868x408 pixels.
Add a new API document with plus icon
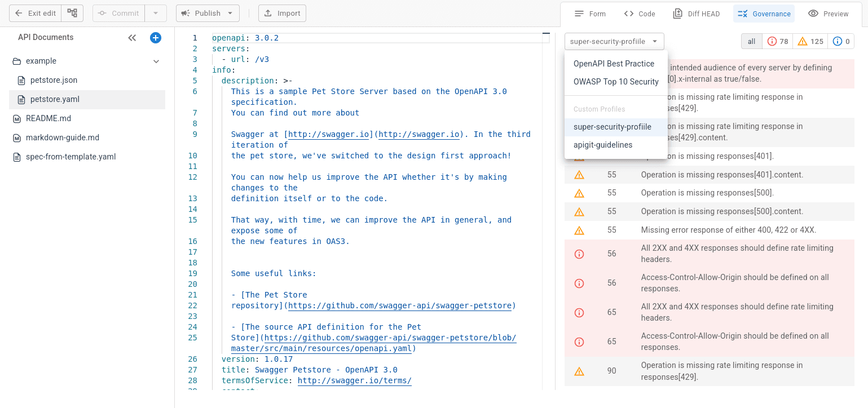156,38
